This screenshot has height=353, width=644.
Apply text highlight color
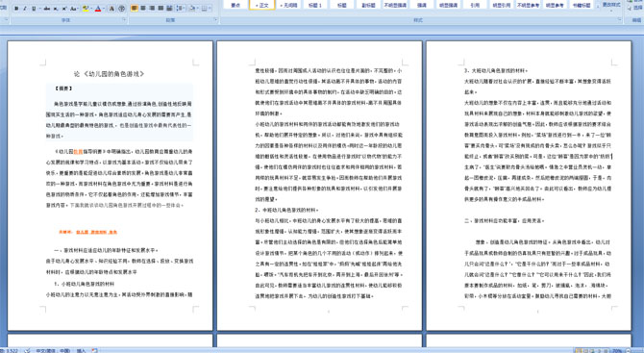pos(86,9)
